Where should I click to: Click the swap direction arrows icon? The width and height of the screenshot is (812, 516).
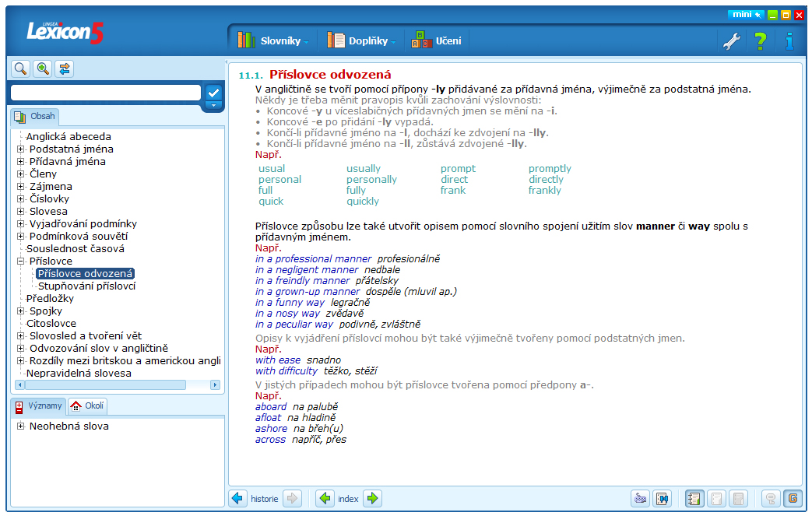click(65, 68)
